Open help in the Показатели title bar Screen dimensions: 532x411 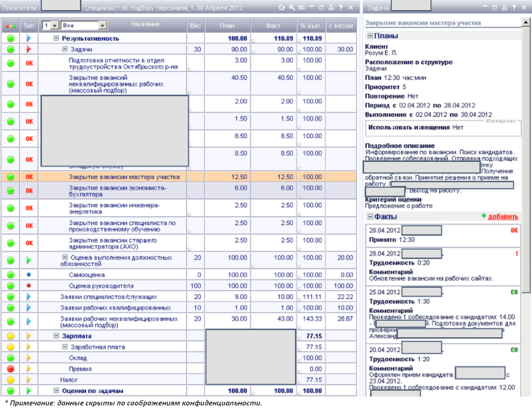(341, 8)
